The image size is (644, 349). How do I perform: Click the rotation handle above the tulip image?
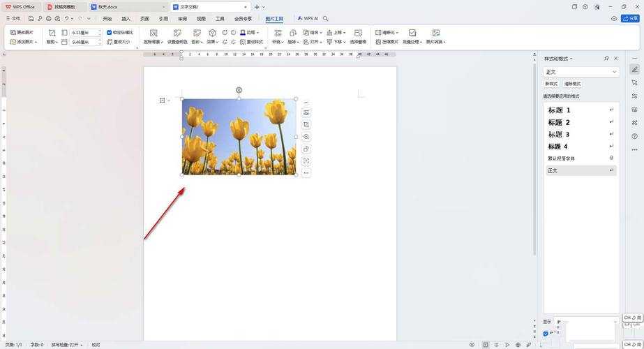[x=239, y=90]
